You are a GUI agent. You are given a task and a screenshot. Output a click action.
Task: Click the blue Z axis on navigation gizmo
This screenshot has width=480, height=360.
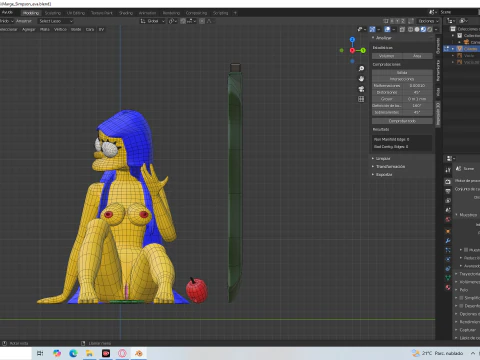pos(352,40)
